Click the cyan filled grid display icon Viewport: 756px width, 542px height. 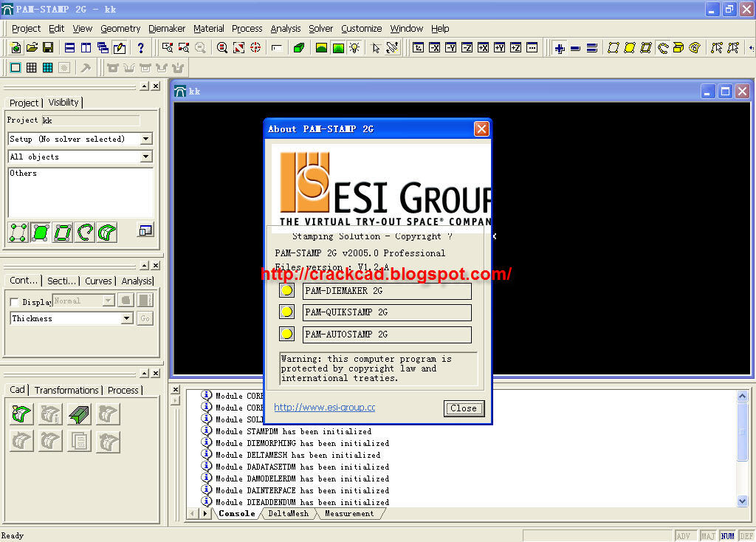(x=47, y=67)
